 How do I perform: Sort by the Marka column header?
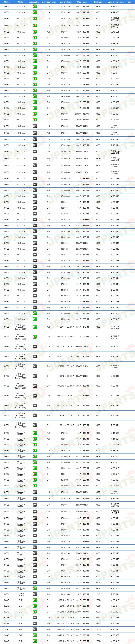point(7,2)
